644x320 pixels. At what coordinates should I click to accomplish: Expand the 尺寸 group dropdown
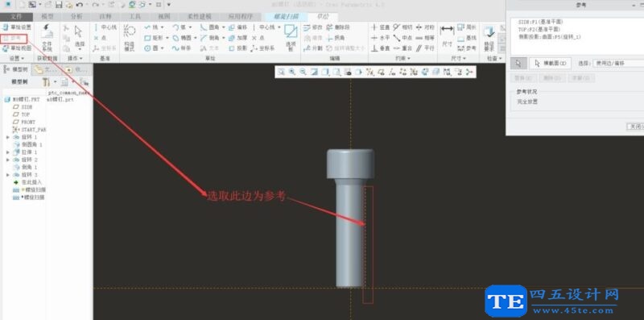click(458, 58)
